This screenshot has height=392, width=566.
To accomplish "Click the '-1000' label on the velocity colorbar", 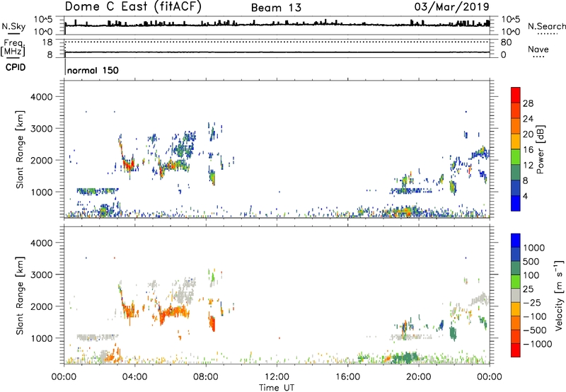I will 538,344.
